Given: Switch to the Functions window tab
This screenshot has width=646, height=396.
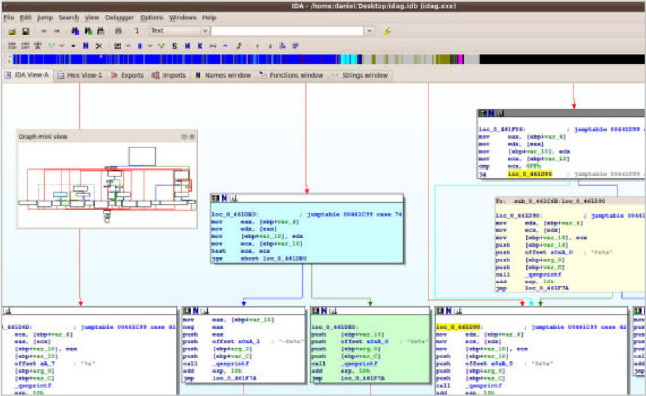Looking at the screenshot, I should coord(291,75).
